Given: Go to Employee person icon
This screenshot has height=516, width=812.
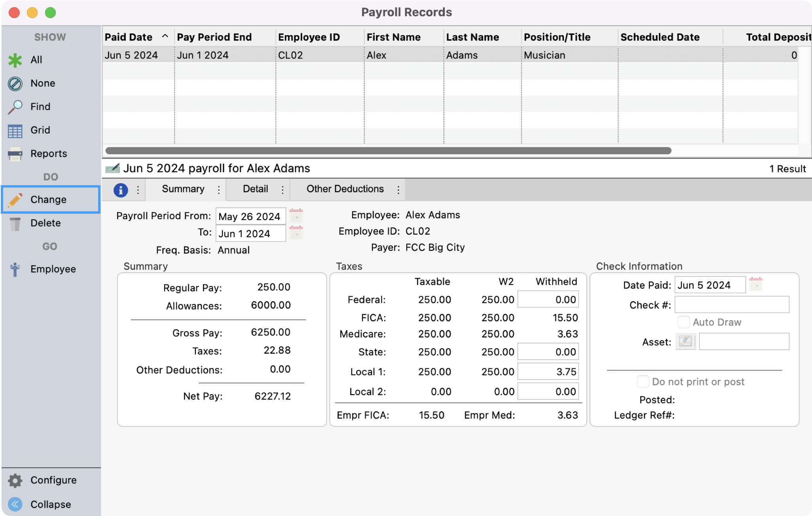Looking at the screenshot, I should click(15, 269).
